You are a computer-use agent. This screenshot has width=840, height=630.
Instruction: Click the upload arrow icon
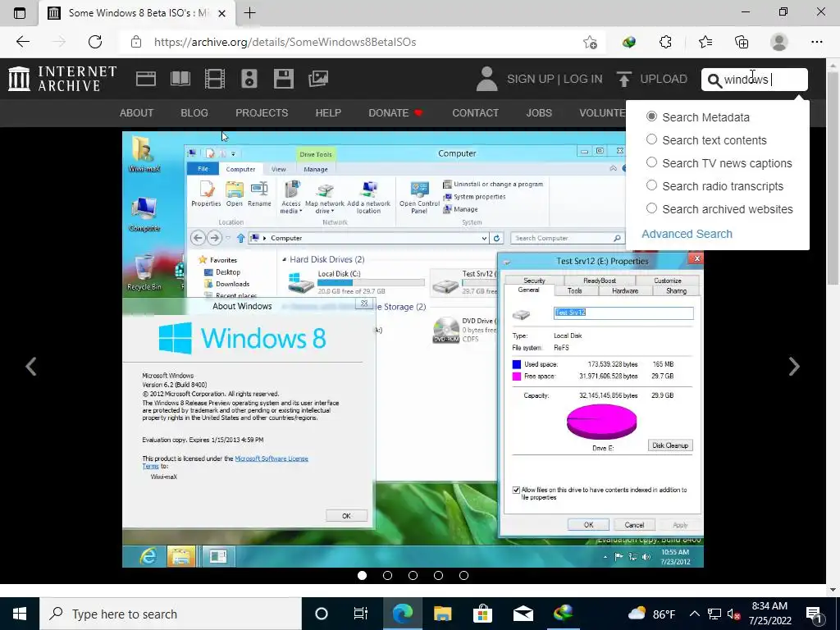point(623,80)
